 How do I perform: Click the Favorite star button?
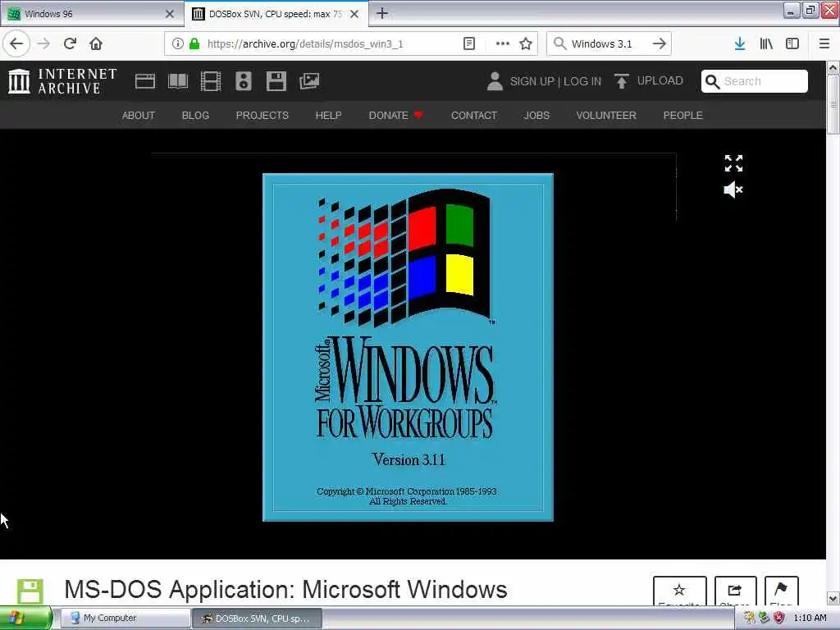(x=679, y=591)
